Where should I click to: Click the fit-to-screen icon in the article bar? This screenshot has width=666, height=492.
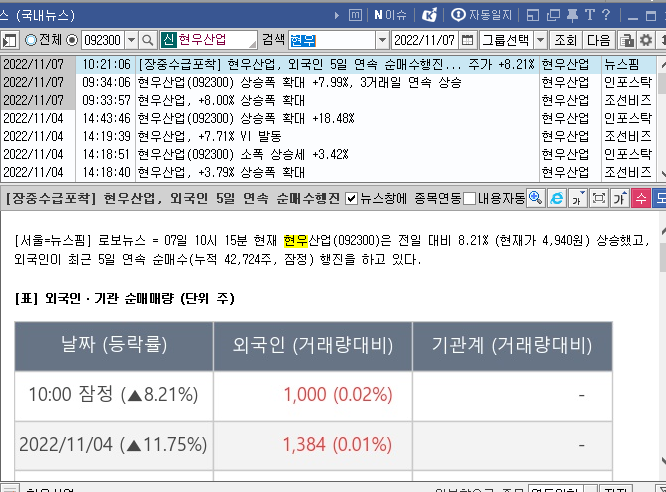599,198
